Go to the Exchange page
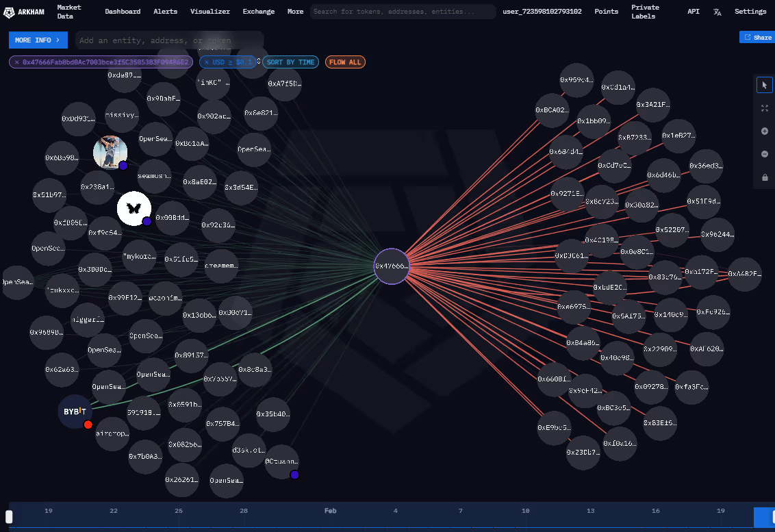This screenshot has width=775, height=532. (259, 12)
